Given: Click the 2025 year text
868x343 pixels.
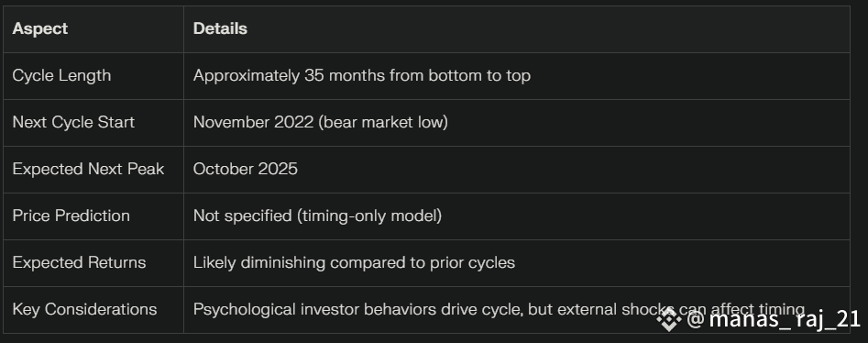Looking at the screenshot, I should click(276, 169).
